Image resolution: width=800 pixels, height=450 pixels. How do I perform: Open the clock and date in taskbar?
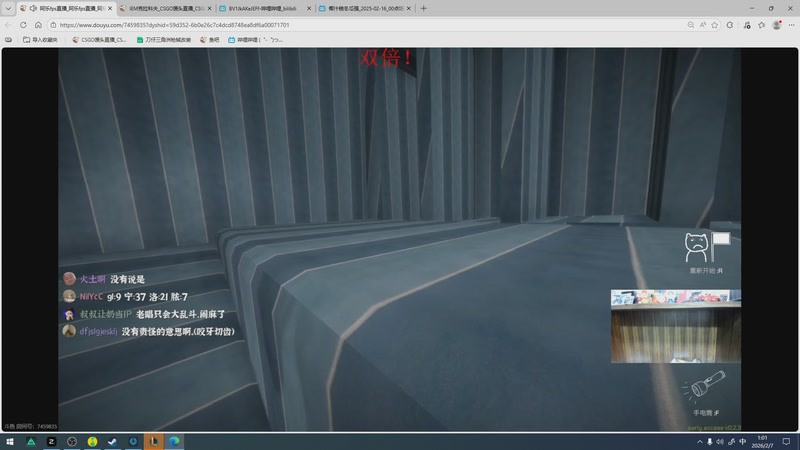pyautogui.click(x=762, y=442)
